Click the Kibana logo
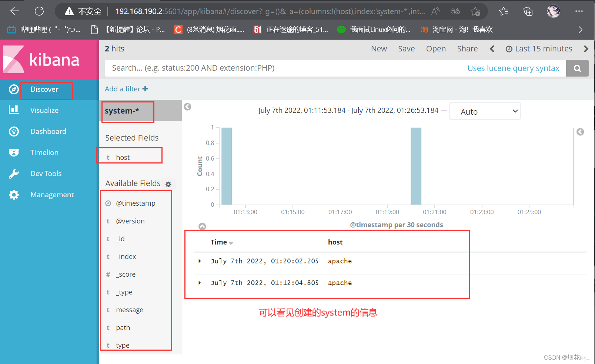 point(41,59)
